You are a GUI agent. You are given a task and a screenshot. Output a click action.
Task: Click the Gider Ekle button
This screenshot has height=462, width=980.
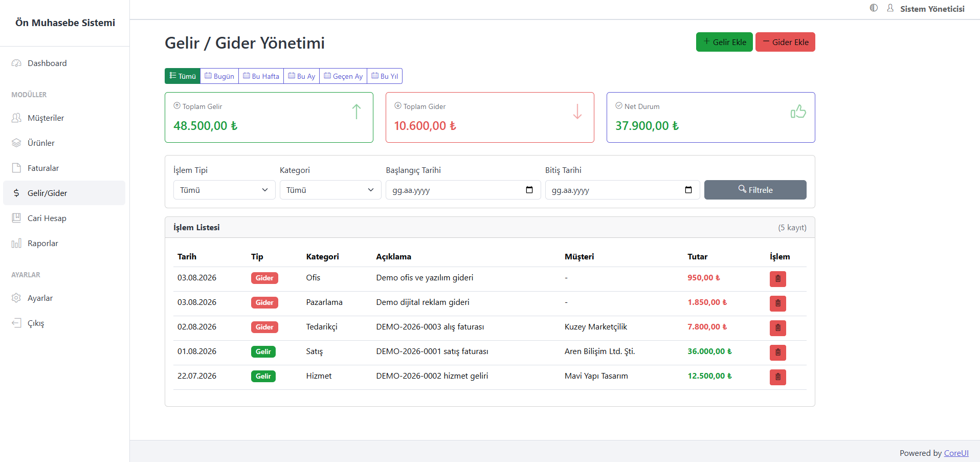785,42
